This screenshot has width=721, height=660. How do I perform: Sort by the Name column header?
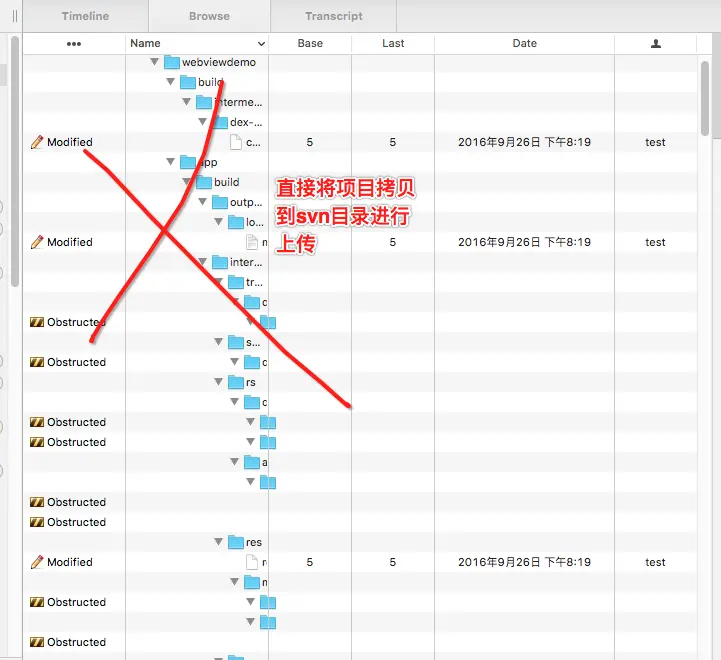click(197, 43)
